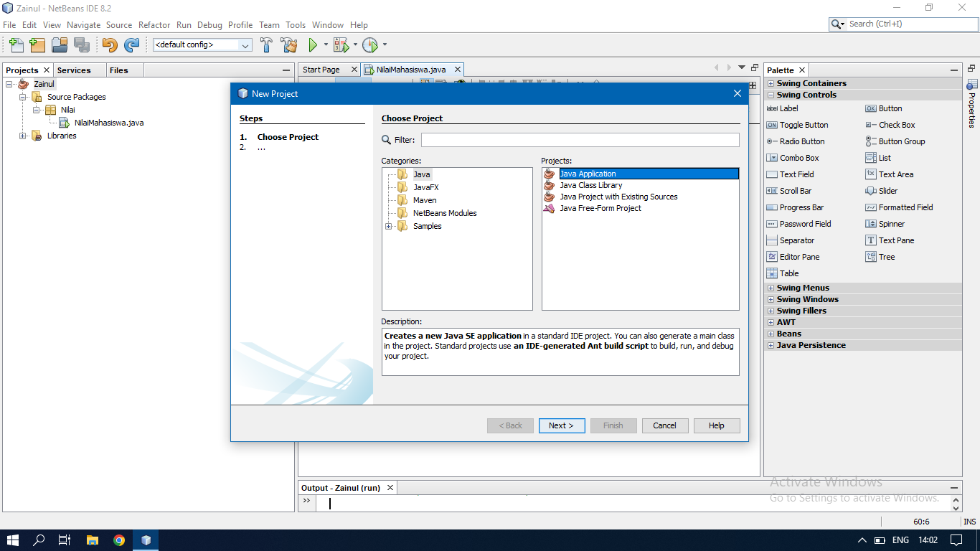
Task: Collapse the Swing Controls palette section
Action: coord(771,95)
